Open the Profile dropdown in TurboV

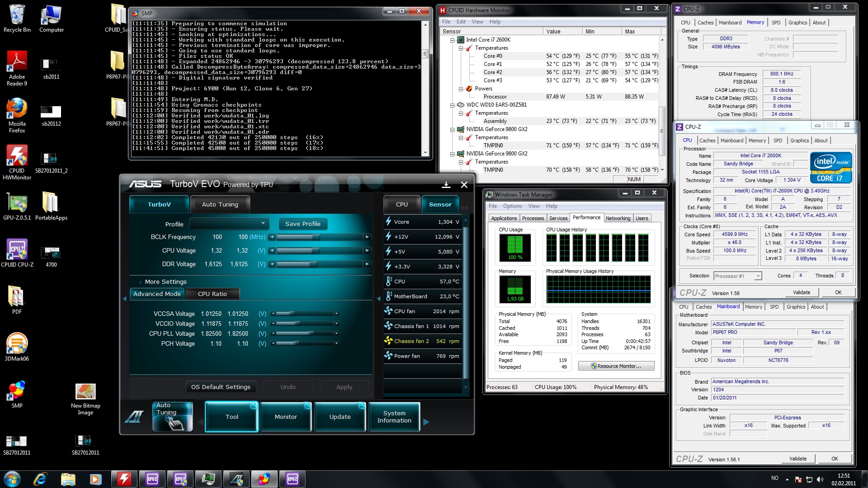coord(229,224)
